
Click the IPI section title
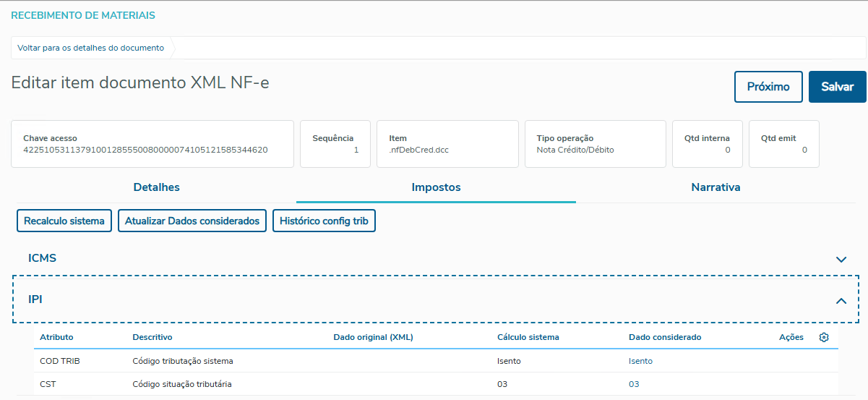(x=35, y=299)
